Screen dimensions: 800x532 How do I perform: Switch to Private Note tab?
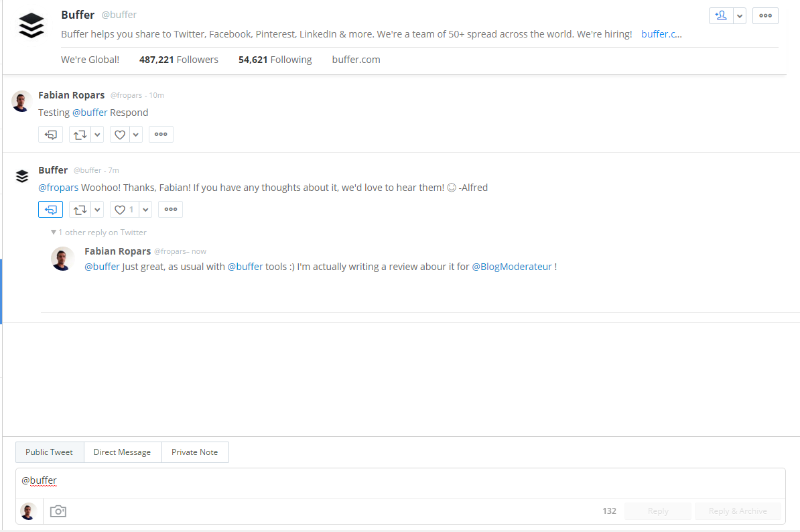point(195,452)
